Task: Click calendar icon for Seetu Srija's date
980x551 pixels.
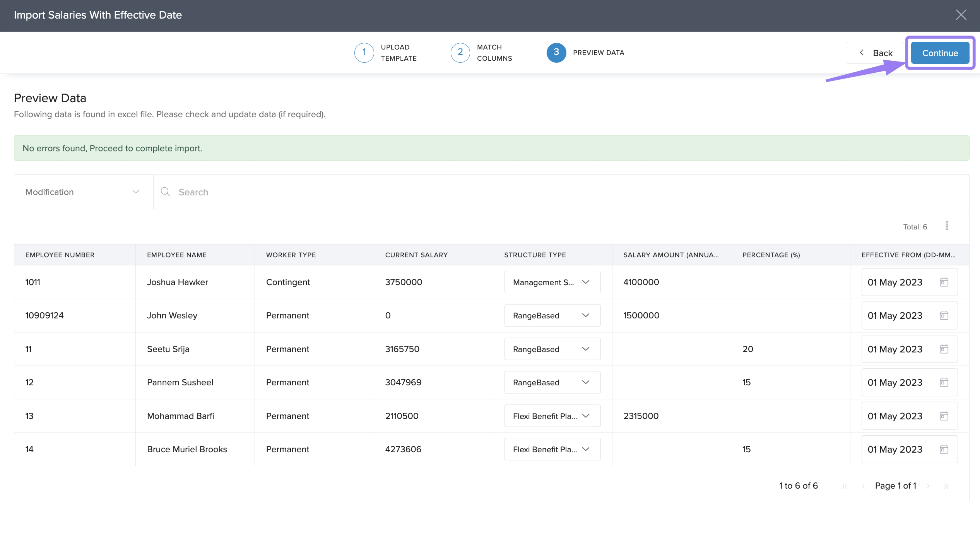Action: [944, 349]
